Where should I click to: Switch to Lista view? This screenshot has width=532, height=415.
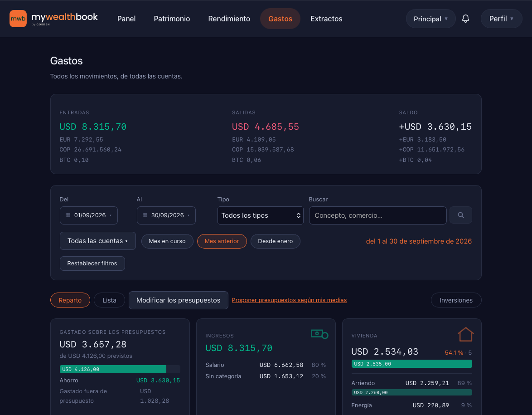coord(109,300)
